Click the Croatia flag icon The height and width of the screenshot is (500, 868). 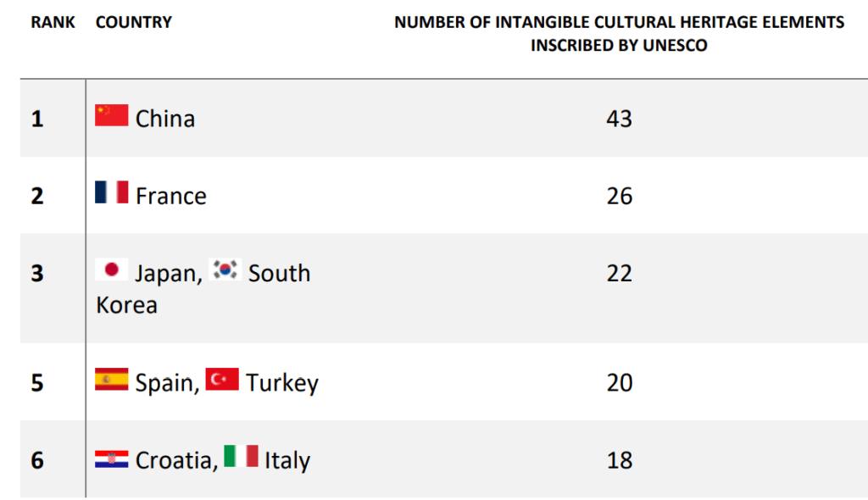(x=111, y=459)
